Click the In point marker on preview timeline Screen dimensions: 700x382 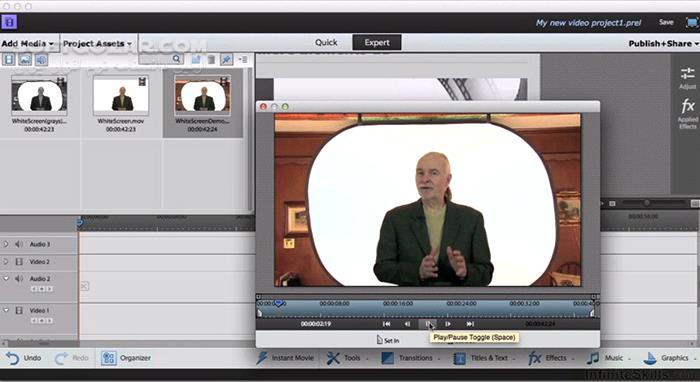tap(259, 314)
